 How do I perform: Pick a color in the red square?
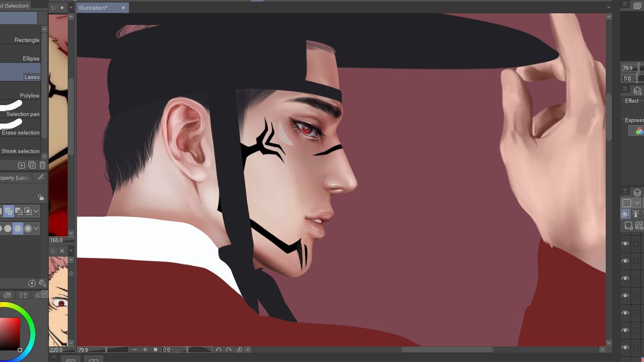coord(10,333)
